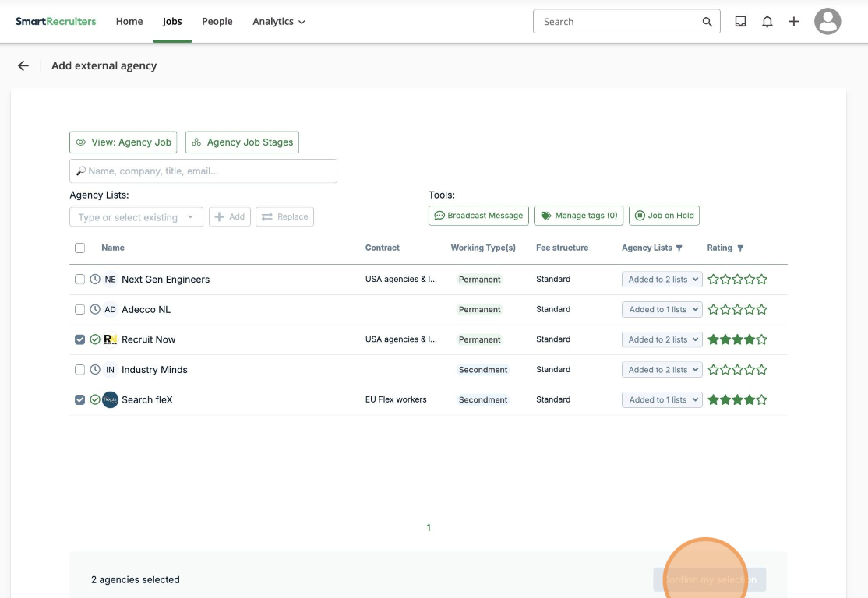Click the Search fleX logo thumbnail
868x598 pixels.
[x=110, y=400]
